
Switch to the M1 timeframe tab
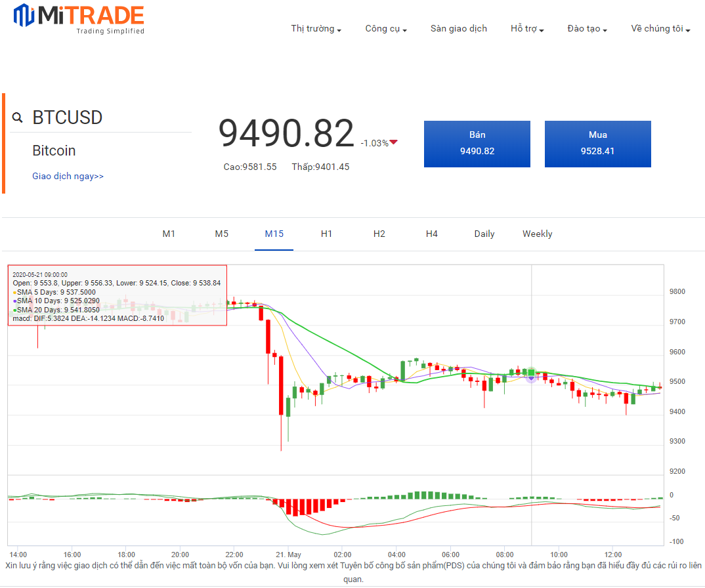coord(169,234)
